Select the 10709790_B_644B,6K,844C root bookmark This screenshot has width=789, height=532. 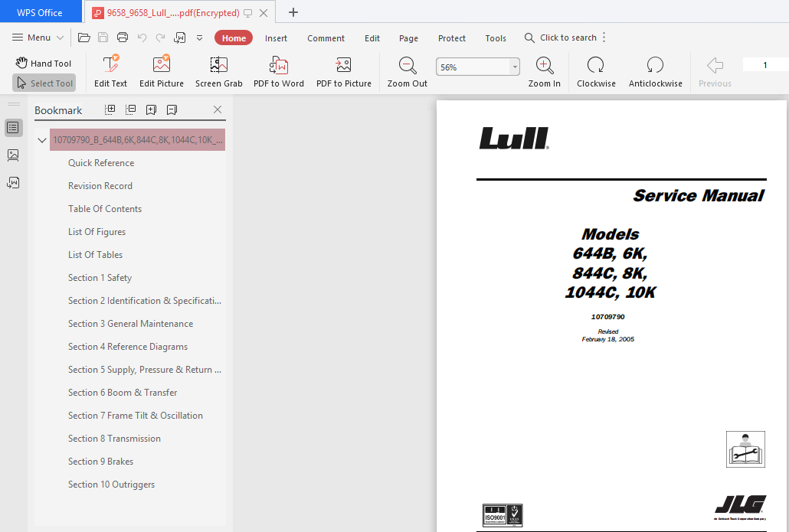pyautogui.click(x=137, y=140)
